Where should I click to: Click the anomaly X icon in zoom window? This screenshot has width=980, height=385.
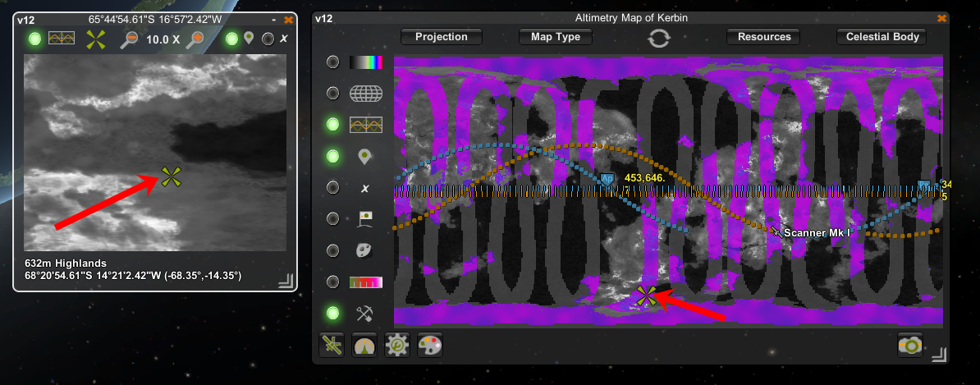coord(284,39)
